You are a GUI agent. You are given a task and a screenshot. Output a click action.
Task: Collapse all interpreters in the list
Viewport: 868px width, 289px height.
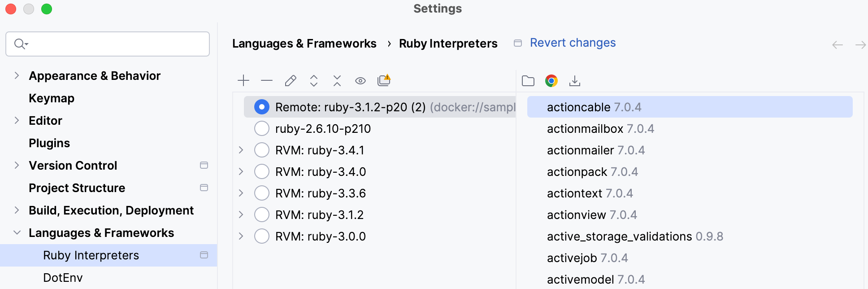pos(337,80)
